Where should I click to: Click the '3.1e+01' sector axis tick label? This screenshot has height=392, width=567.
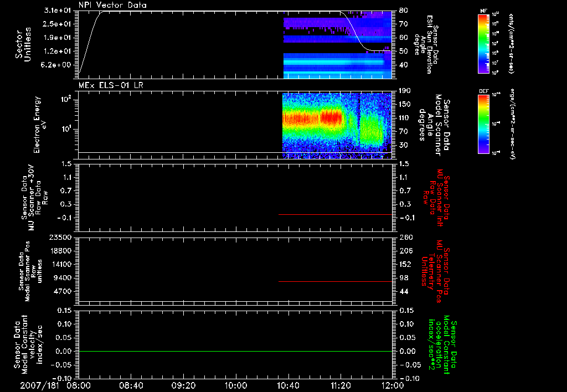tap(57, 11)
